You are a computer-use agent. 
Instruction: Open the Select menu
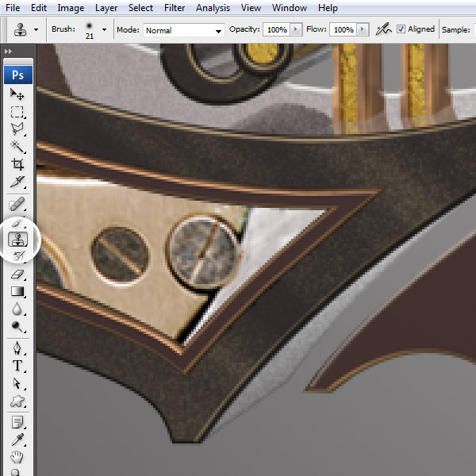[x=140, y=8]
